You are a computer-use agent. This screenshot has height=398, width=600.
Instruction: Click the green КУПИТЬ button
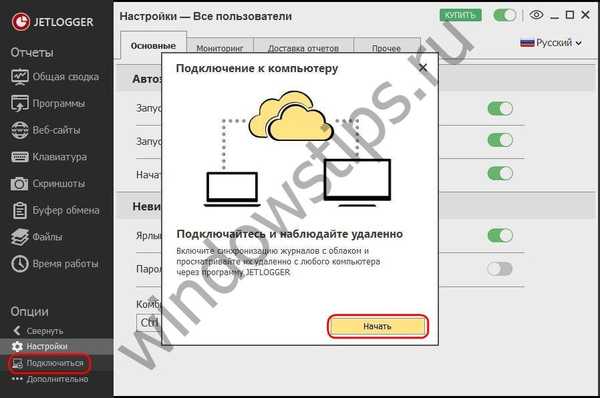[x=460, y=15]
